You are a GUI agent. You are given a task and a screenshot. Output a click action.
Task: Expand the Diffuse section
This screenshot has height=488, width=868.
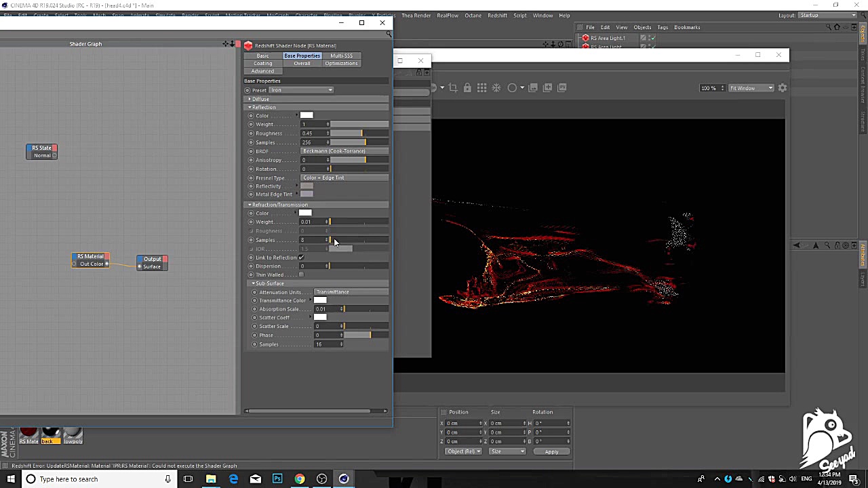pos(260,99)
